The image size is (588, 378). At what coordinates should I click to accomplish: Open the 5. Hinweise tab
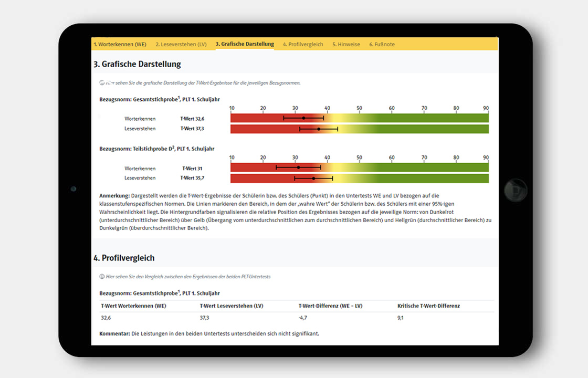pyautogui.click(x=346, y=44)
